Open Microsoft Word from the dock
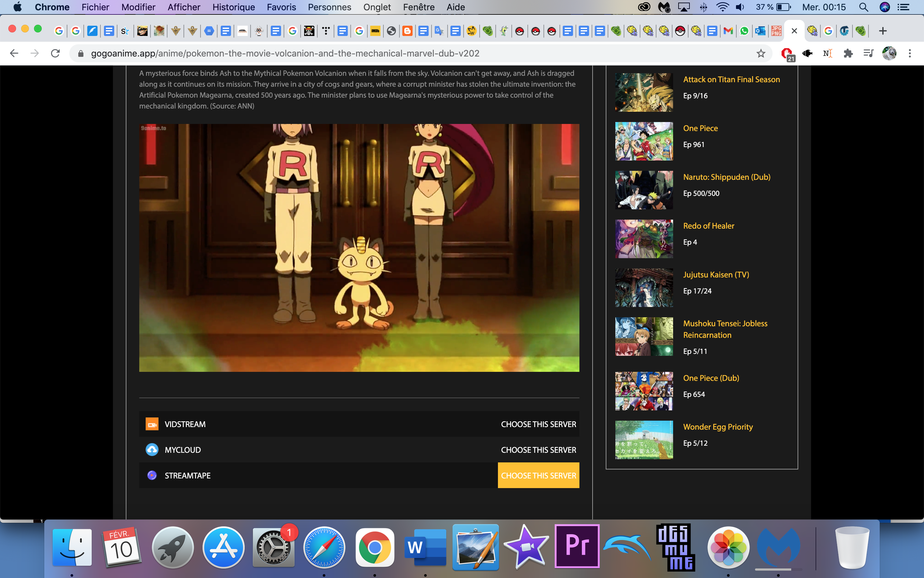This screenshot has width=924, height=578. tap(425, 547)
